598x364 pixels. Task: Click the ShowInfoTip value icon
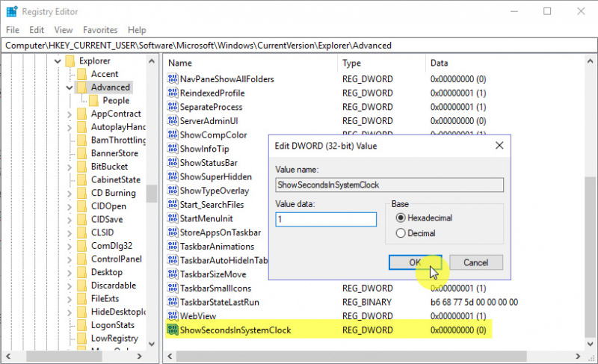[x=173, y=149]
